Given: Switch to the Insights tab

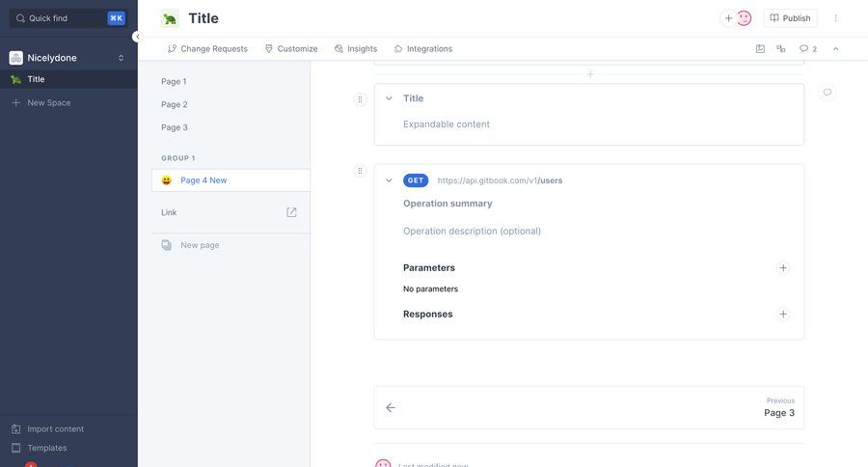Looking at the screenshot, I should point(356,48).
